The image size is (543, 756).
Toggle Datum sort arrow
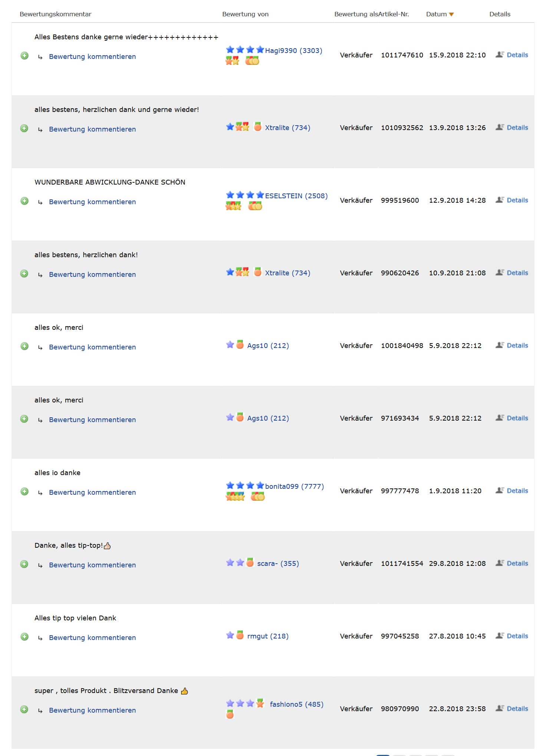[451, 14]
